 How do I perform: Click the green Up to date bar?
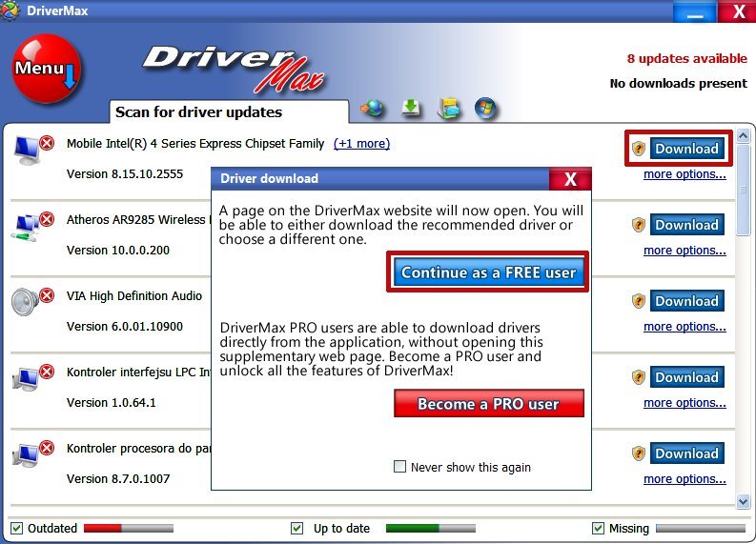coord(431,528)
